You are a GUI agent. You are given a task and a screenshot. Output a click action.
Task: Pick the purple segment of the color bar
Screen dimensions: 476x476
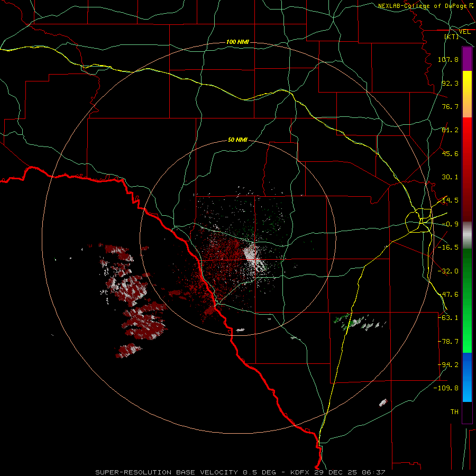coord(467,59)
